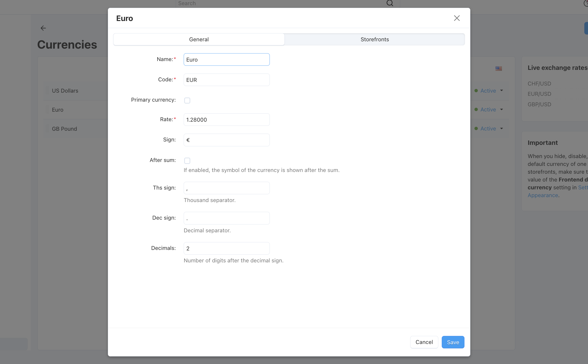Image resolution: width=588 pixels, height=364 pixels.
Task: Click the Code field containing EUR
Action: click(x=226, y=80)
